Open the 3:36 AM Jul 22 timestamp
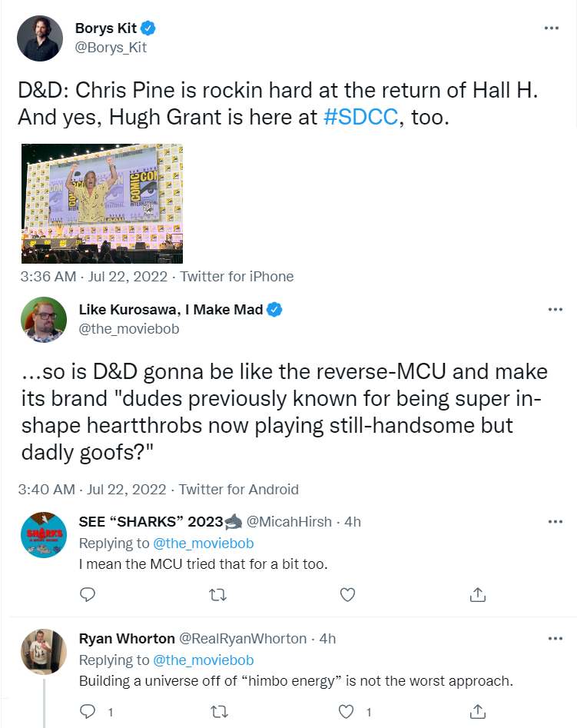The height and width of the screenshot is (728, 577). 94,277
